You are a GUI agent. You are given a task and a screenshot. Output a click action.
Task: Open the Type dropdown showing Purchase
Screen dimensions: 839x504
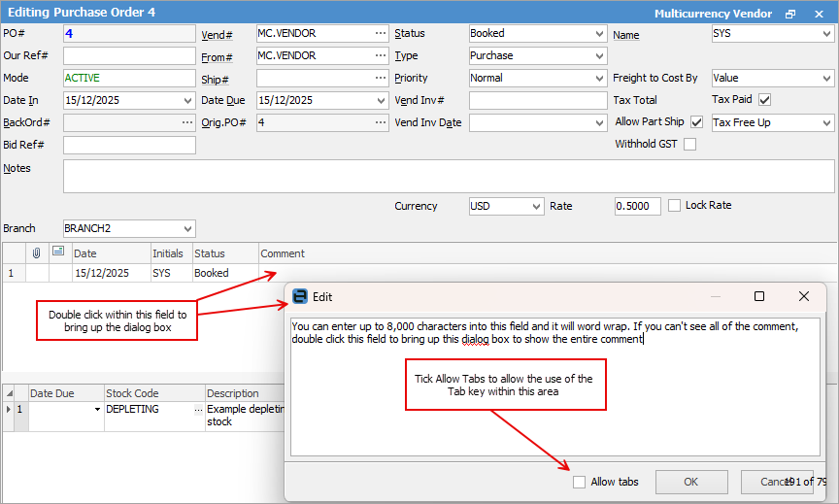[599, 56]
